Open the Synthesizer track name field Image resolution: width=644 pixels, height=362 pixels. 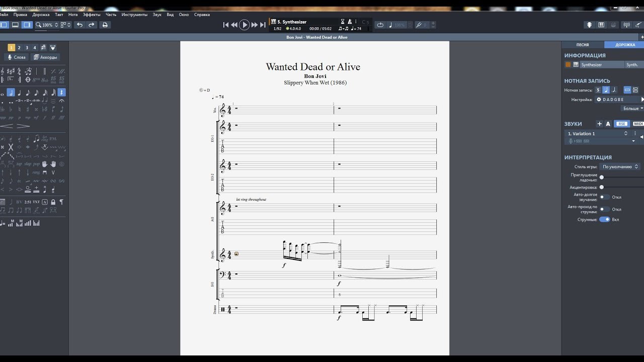pos(602,64)
